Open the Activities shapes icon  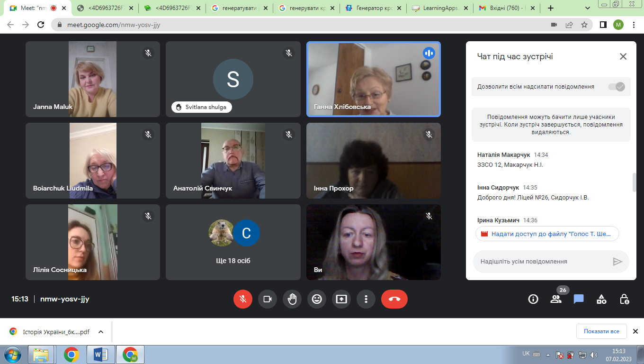point(601,299)
